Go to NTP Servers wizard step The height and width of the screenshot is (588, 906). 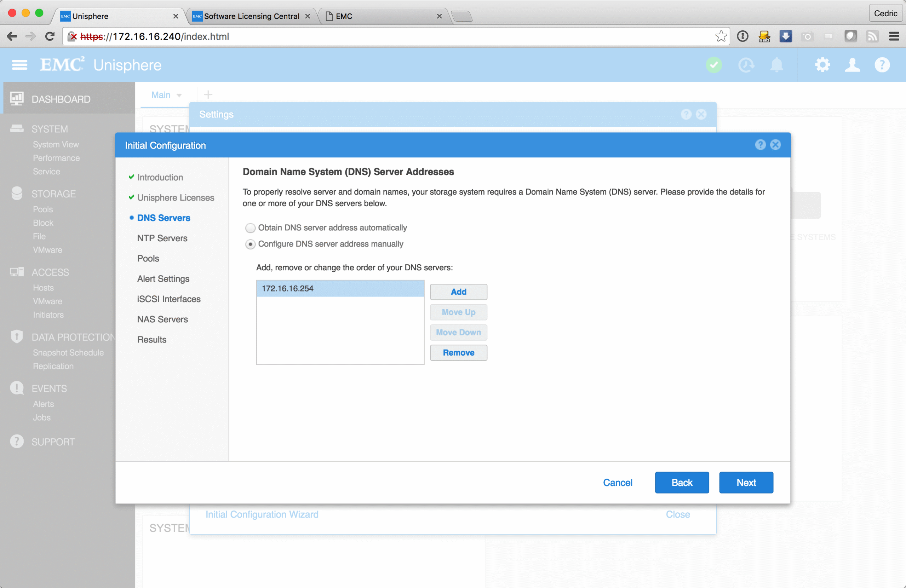(162, 238)
